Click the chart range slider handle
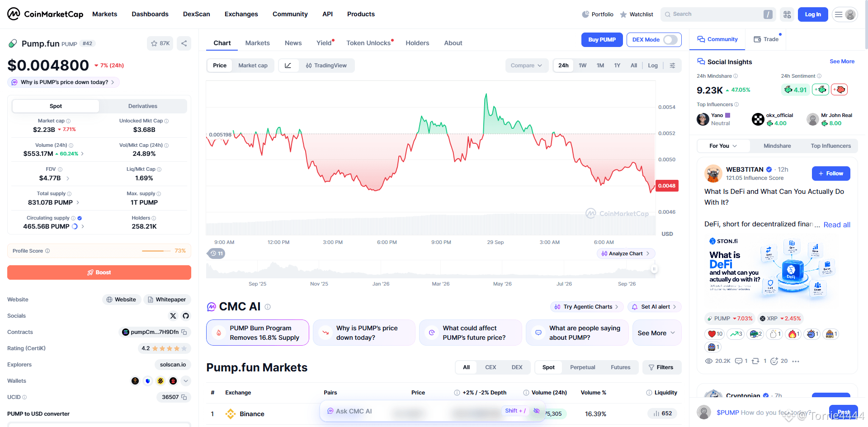Image resolution: width=868 pixels, height=427 pixels. tap(654, 269)
